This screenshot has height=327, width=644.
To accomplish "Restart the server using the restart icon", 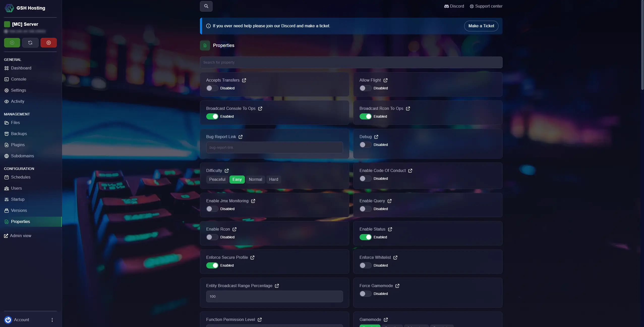I will point(30,42).
